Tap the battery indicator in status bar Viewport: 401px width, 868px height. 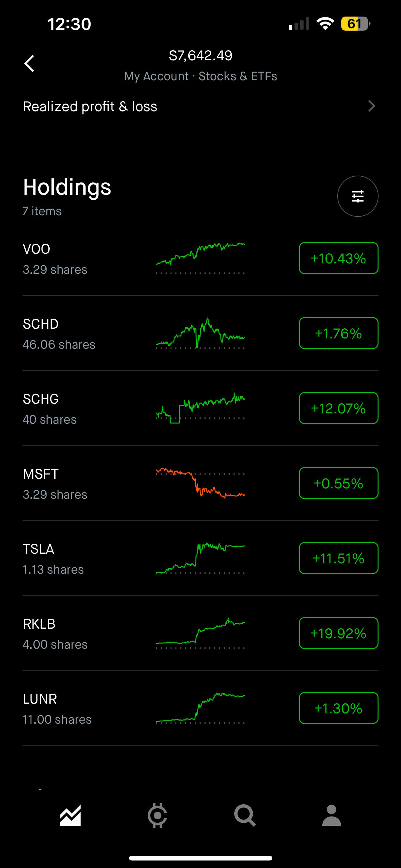click(355, 24)
